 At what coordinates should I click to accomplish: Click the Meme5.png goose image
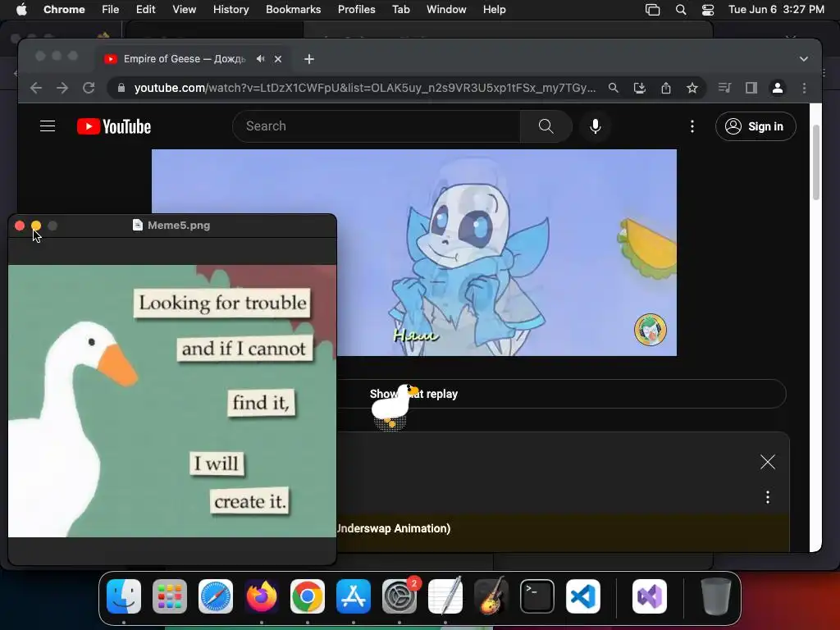coord(172,400)
